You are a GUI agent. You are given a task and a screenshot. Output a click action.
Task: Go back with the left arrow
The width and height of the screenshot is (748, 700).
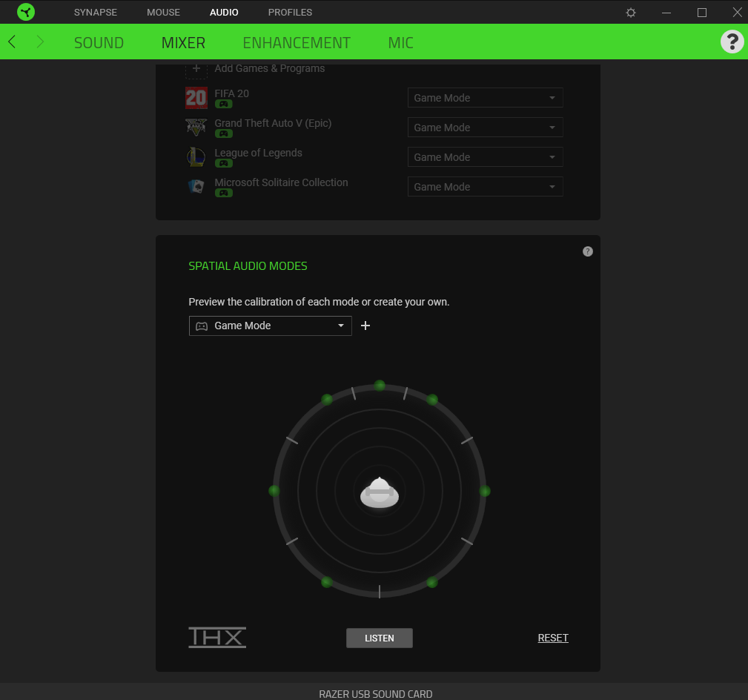coord(12,42)
